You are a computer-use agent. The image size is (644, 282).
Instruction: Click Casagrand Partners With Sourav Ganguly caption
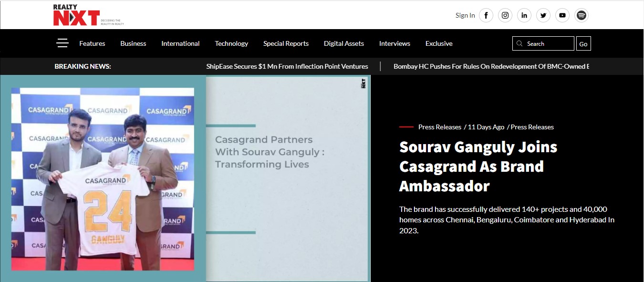(x=270, y=152)
